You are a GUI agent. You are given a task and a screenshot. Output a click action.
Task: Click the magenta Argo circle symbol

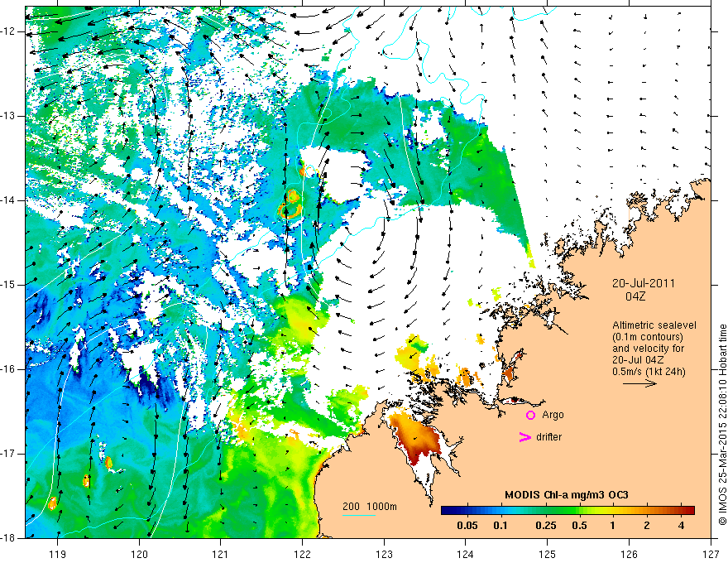(530, 415)
